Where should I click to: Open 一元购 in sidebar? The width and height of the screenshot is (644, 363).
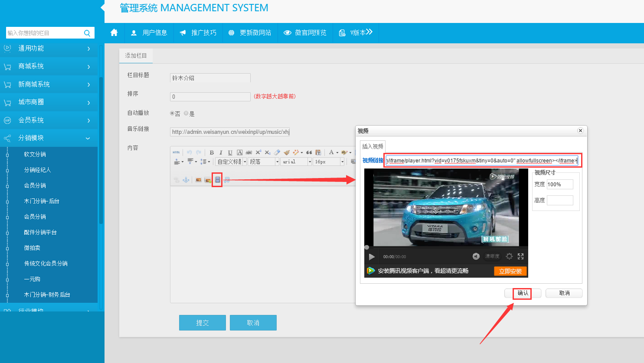pos(32,279)
